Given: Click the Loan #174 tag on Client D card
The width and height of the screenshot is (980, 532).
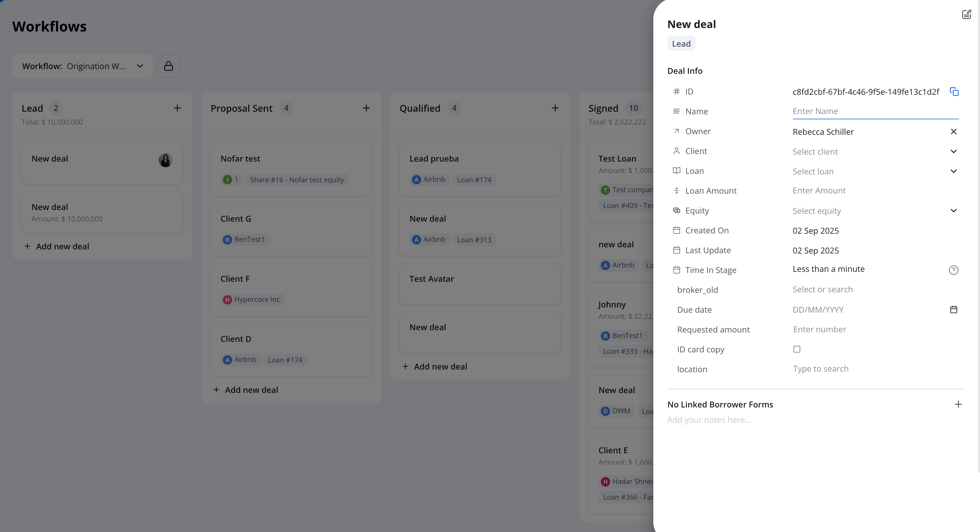Looking at the screenshot, I should point(285,360).
